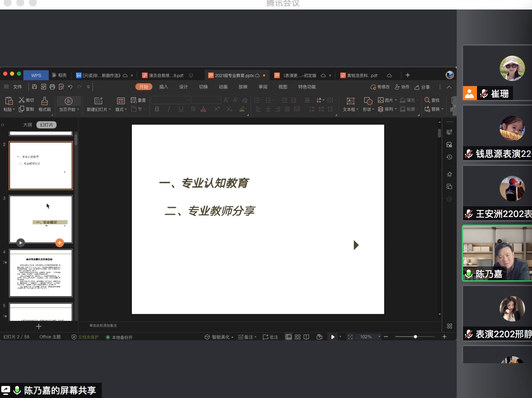
Task: Toggle normal view in status bar
Action: tap(288, 337)
